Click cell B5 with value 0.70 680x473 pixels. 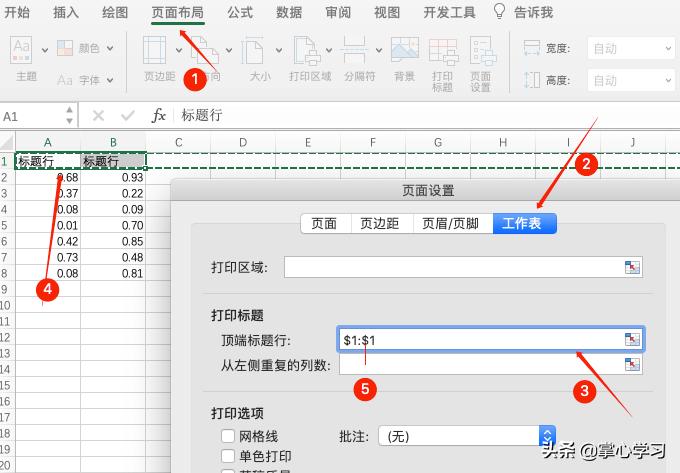pos(113,225)
